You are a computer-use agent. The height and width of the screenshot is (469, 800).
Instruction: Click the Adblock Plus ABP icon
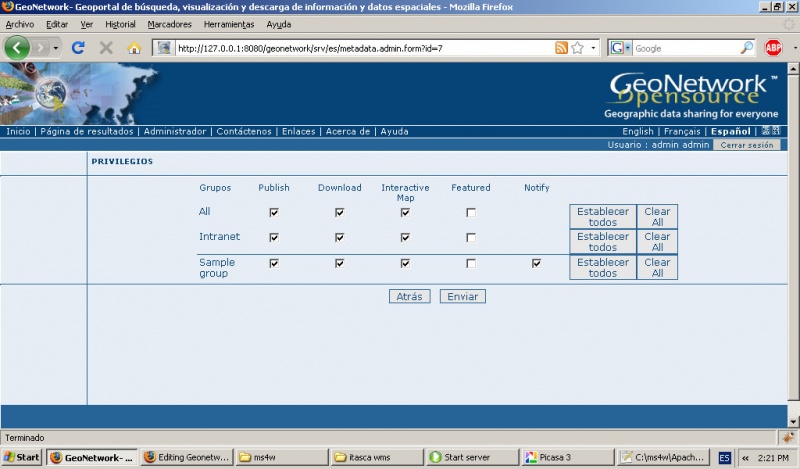click(x=773, y=47)
